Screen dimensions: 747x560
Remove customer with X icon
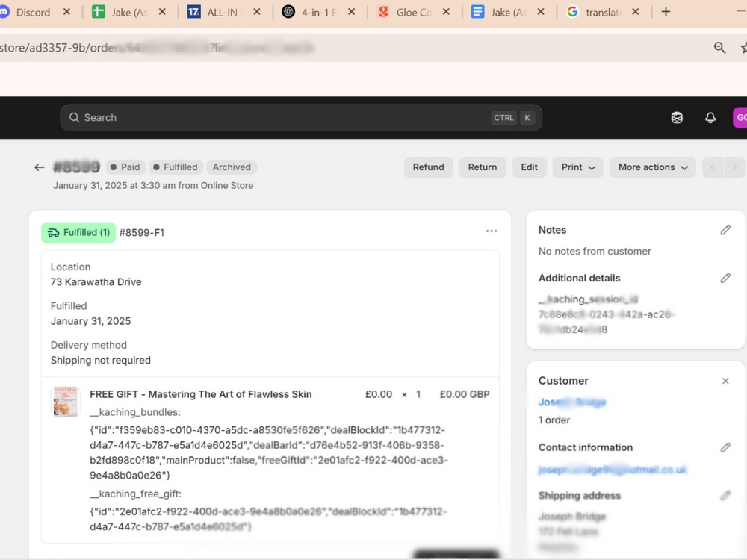[725, 381]
